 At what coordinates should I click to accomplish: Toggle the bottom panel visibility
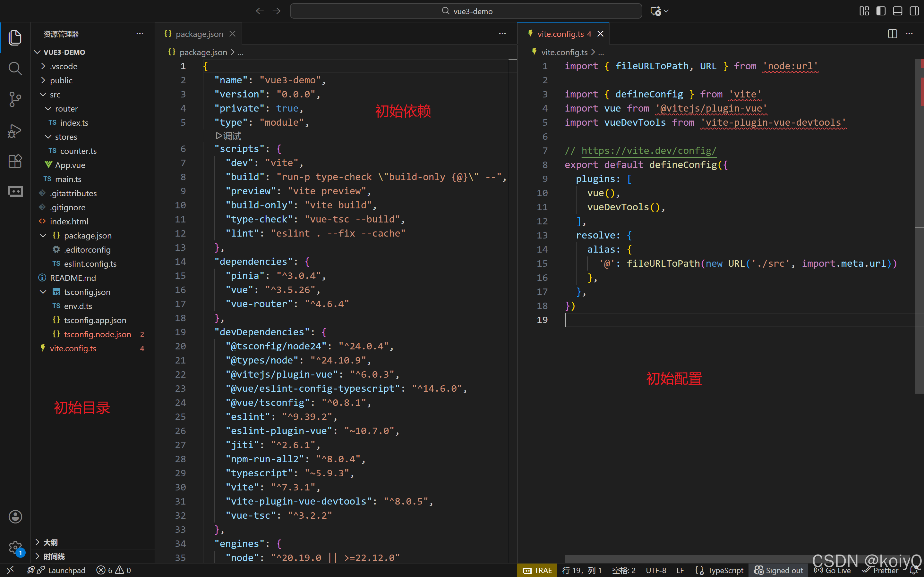(897, 11)
